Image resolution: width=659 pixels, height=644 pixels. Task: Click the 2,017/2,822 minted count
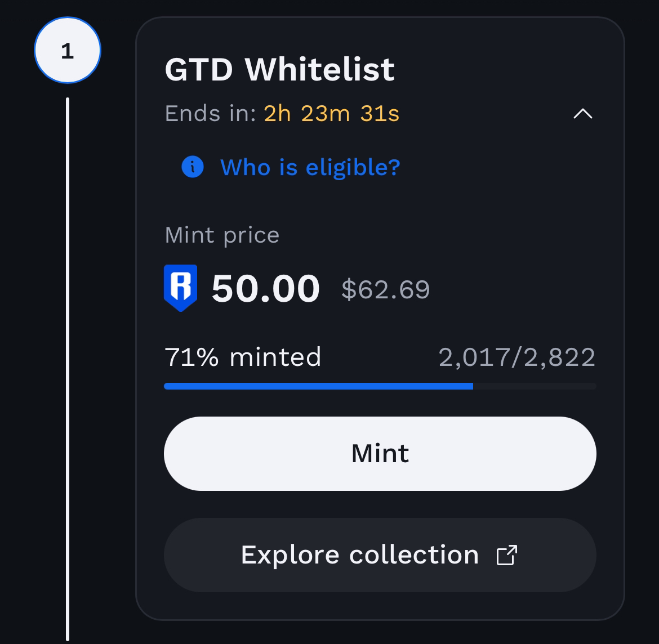tap(516, 357)
